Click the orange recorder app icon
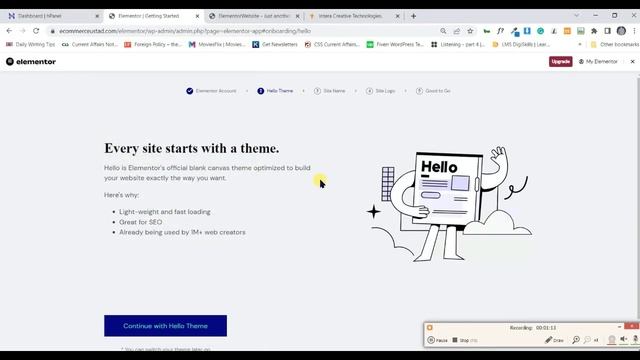 [430, 328]
